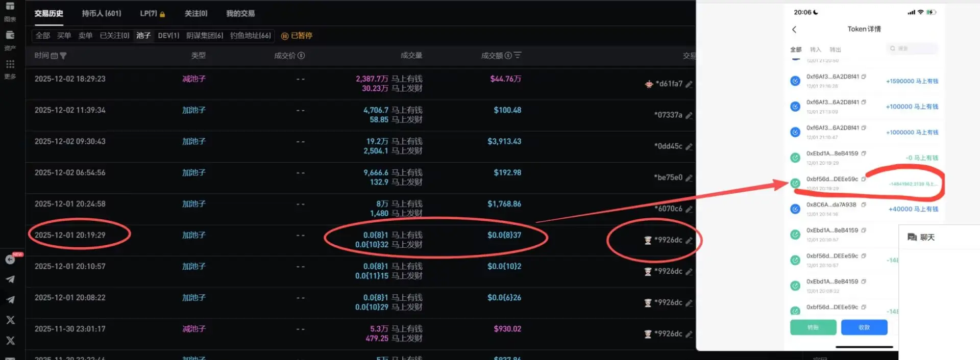
Task: Click the calendar icon next to 时间
Action: tap(54, 56)
